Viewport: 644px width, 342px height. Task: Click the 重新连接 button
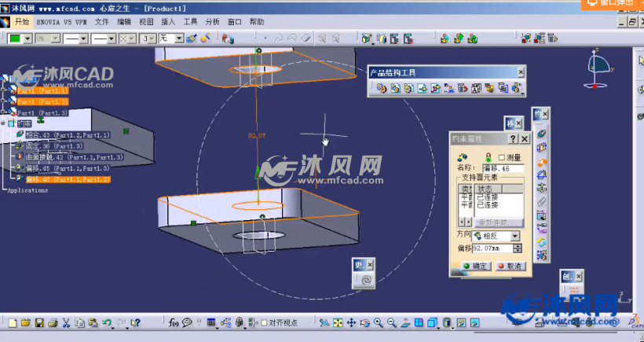(x=499, y=222)
